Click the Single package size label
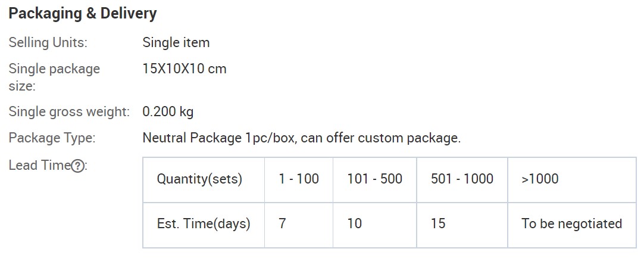Screen dimensions: 644x258 pyautogui.click(x=54, y=77)
